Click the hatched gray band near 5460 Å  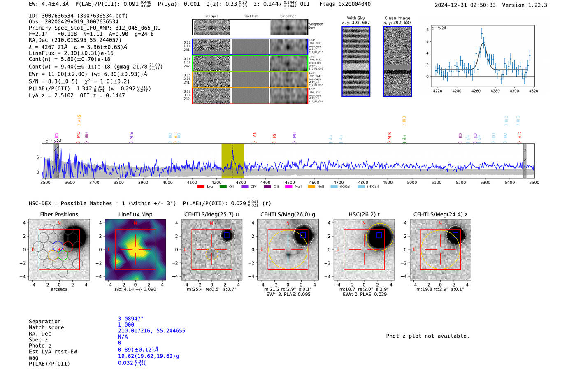(525, 161)
